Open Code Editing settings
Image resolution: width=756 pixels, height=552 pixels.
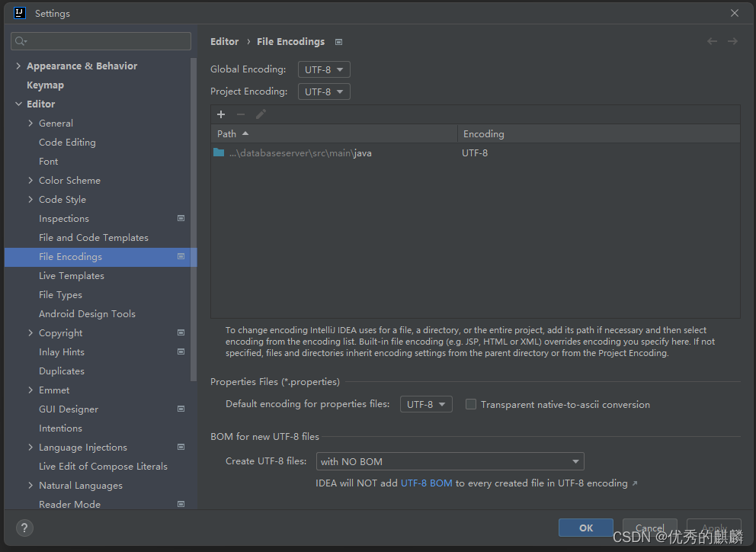click(67, 143)
